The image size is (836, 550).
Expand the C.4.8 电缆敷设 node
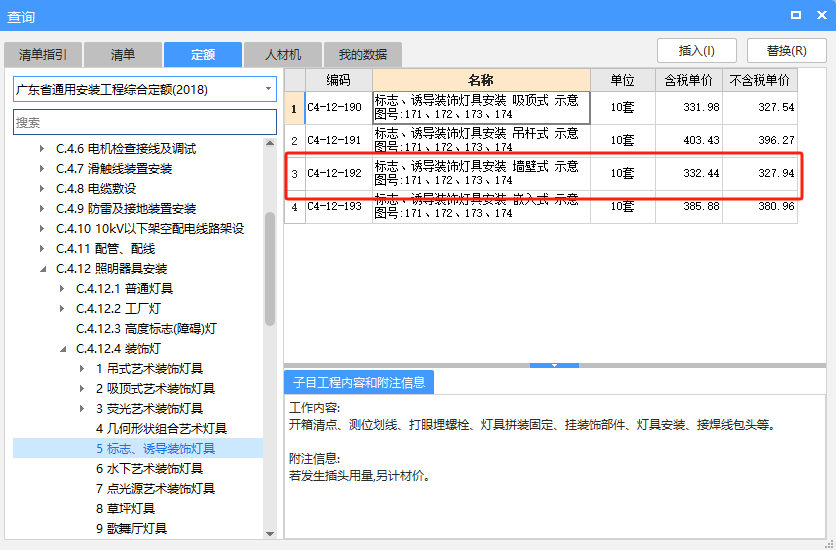42,189
